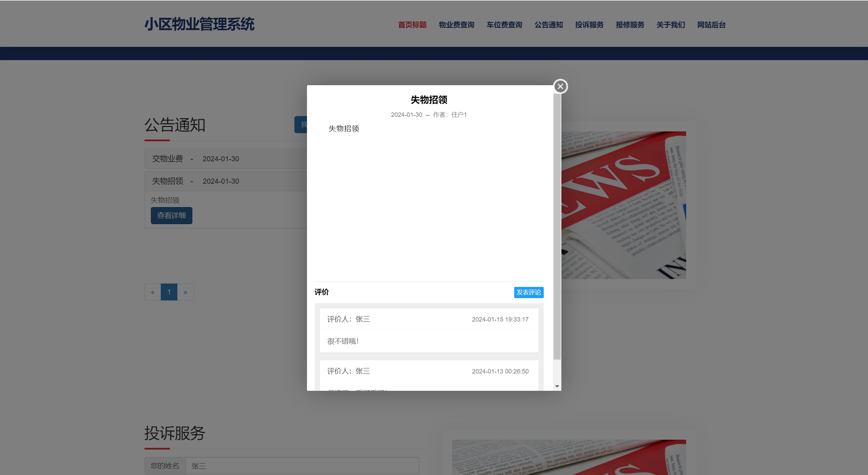Go to 车位费查询 page
The width and height of the screenshot is (868, 475).
tap(504, 25)
